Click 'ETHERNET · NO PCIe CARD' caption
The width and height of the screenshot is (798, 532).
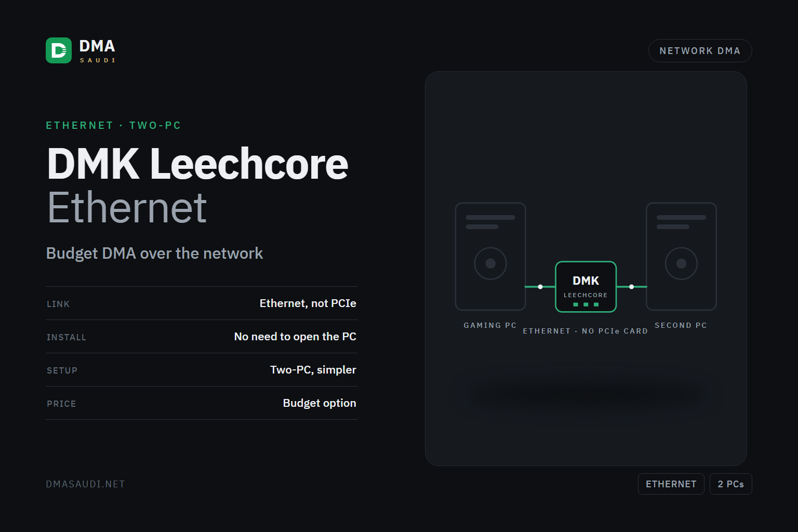(x=586, y=331)
